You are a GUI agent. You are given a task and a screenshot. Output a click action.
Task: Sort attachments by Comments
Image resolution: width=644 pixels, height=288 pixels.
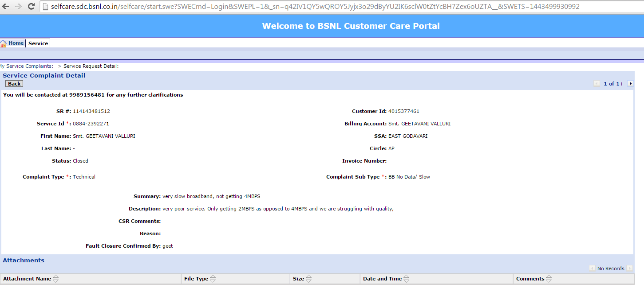tap(549, 279)
